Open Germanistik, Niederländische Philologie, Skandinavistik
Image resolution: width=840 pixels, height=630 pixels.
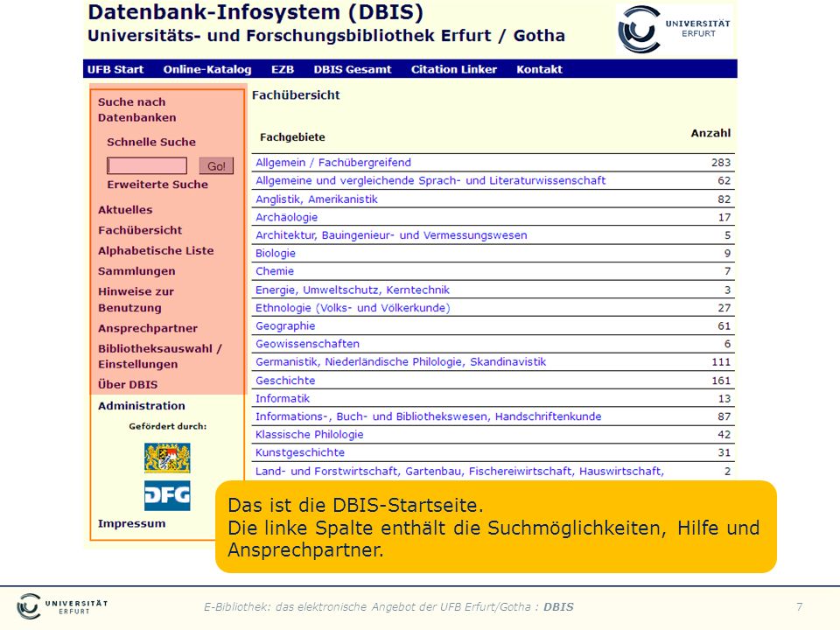point(401,362)
